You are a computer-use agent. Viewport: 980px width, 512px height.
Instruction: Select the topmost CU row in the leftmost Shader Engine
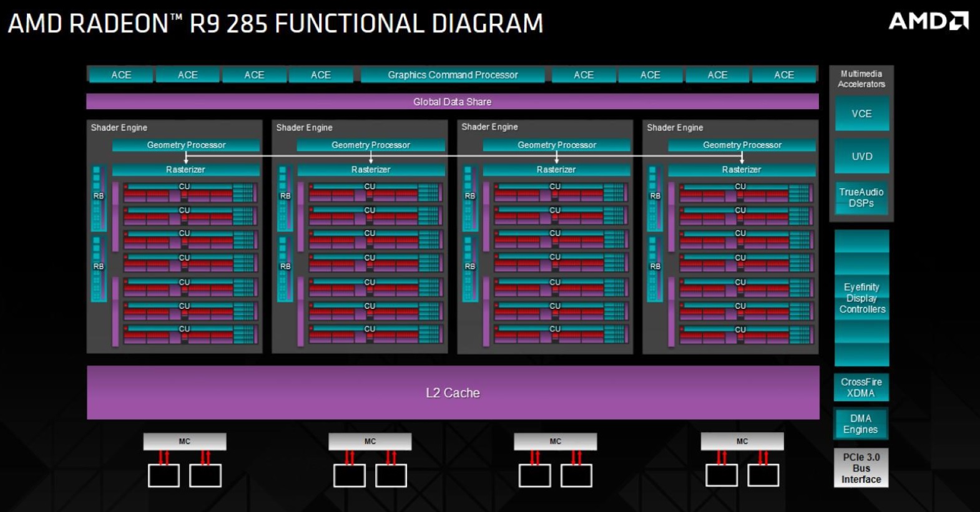point(190,193)
